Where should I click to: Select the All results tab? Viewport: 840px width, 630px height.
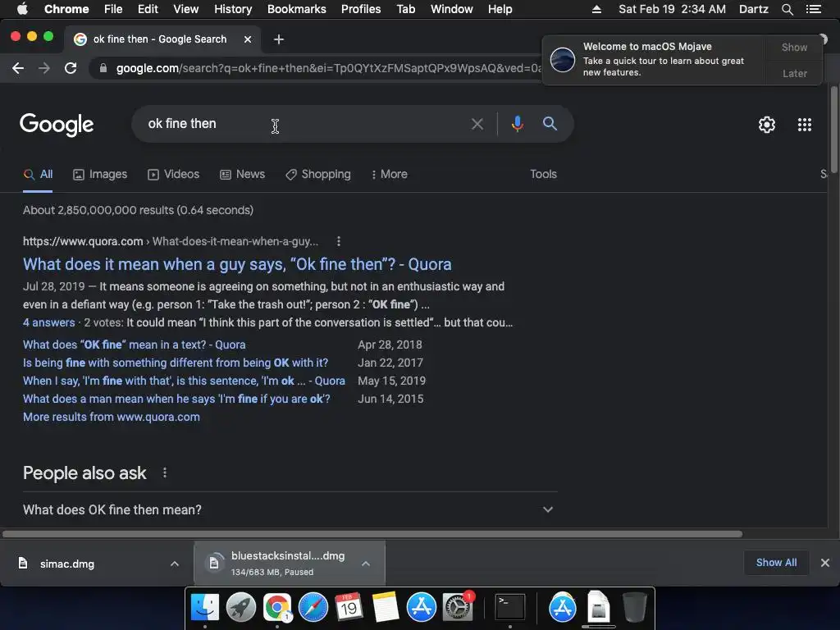(38, 174)
